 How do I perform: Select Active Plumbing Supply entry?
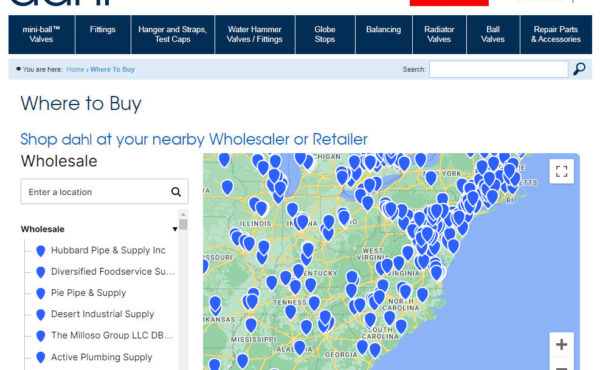(102, 357)
